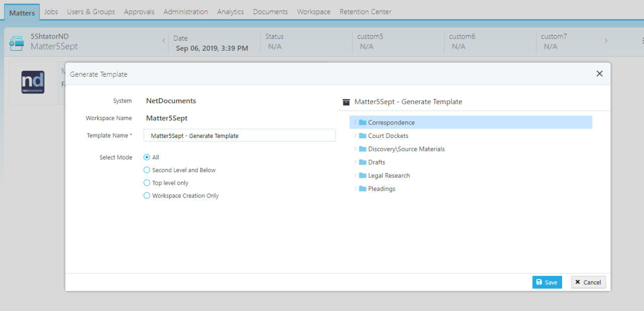Click the Correspondence folder icon

point(363,122)
